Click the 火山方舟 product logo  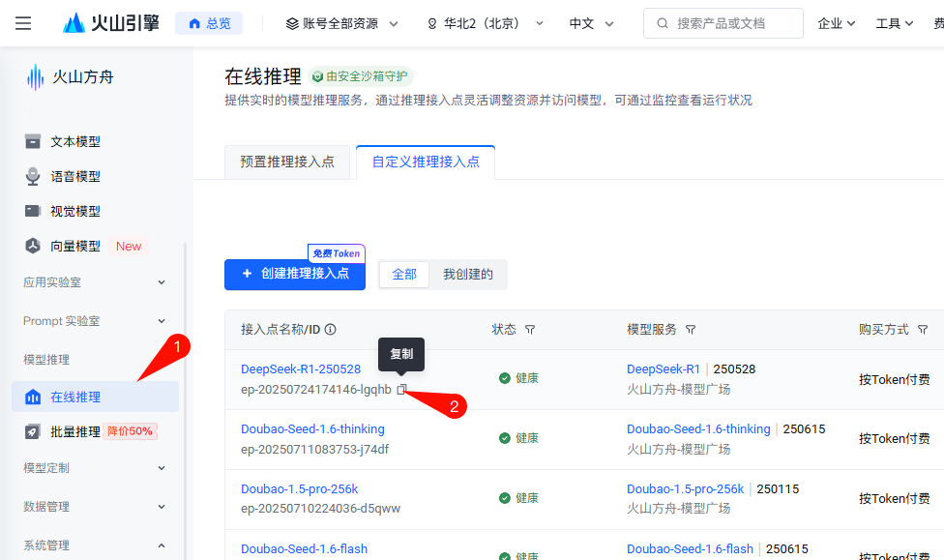tap(70, 77)
